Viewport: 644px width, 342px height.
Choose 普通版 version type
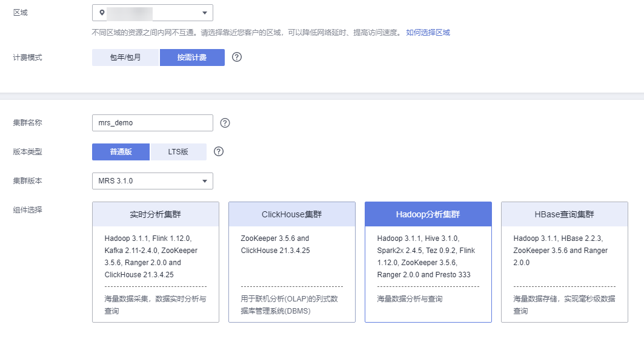tap(121, 152)
